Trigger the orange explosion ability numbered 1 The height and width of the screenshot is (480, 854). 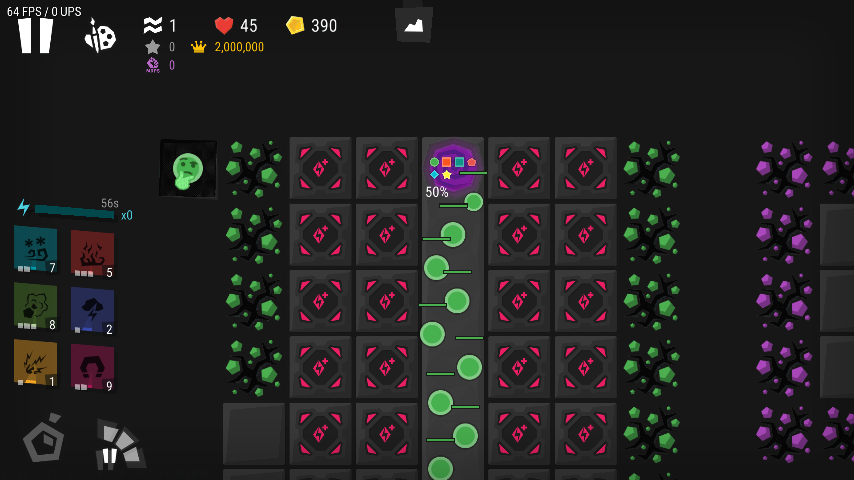click(35, 363)
